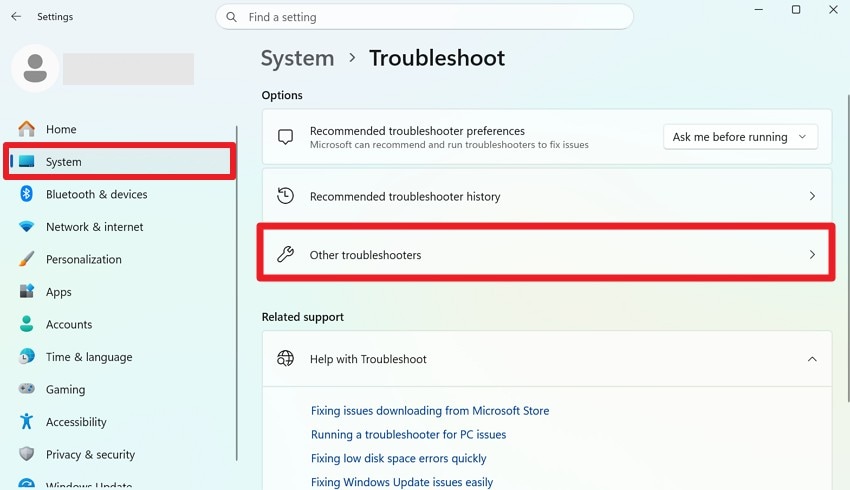Open Fixing low disk space errors quickly link
The width and height of the screenshot is (850, 490).
click(x=398, y=458)
